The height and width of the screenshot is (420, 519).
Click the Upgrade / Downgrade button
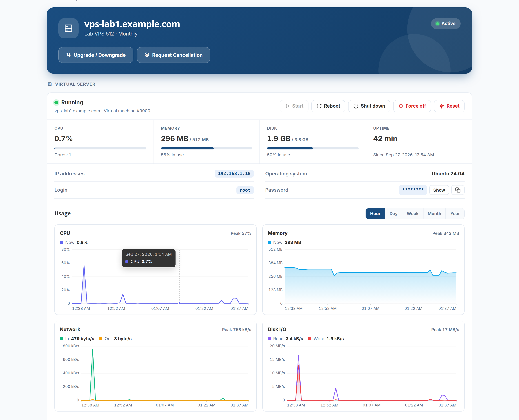(96, 55)
